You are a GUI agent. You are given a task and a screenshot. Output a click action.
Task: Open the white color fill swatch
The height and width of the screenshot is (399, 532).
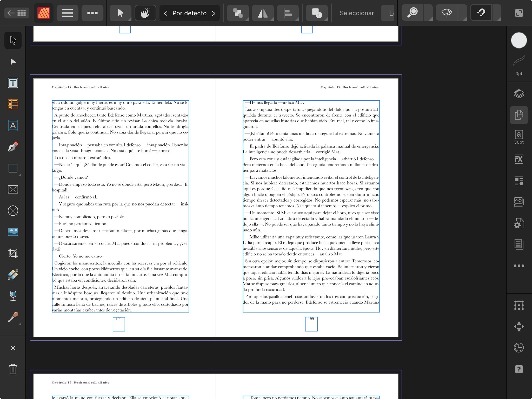pos(519,40)
